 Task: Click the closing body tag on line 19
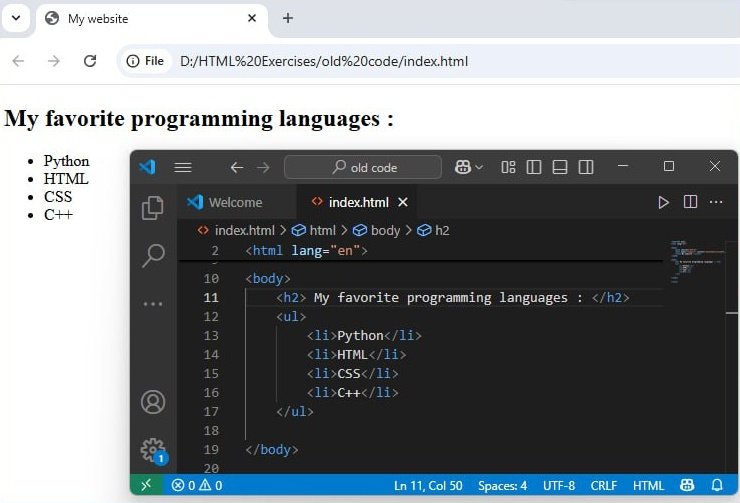(271, 450)
